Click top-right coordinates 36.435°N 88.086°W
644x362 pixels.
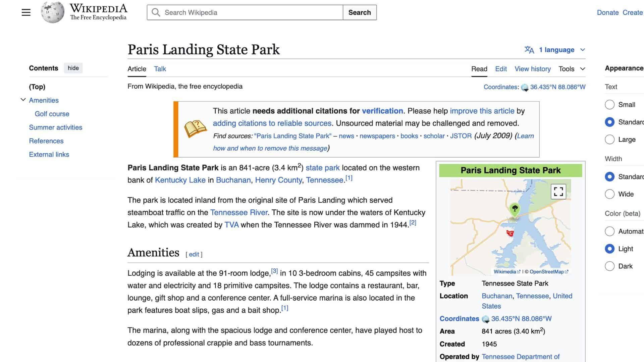pyautogui.click(x=557, y=87)
